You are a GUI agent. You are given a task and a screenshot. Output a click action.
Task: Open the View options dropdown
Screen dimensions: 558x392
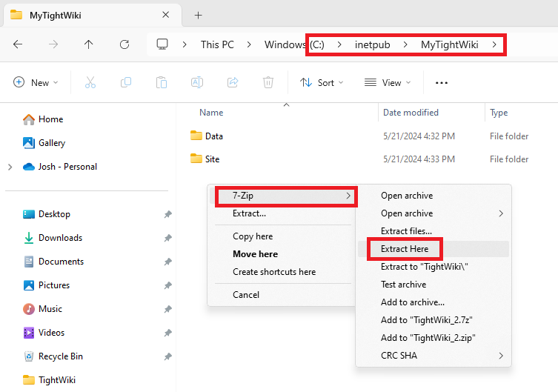pyautogui.click(x=387, y=83)
